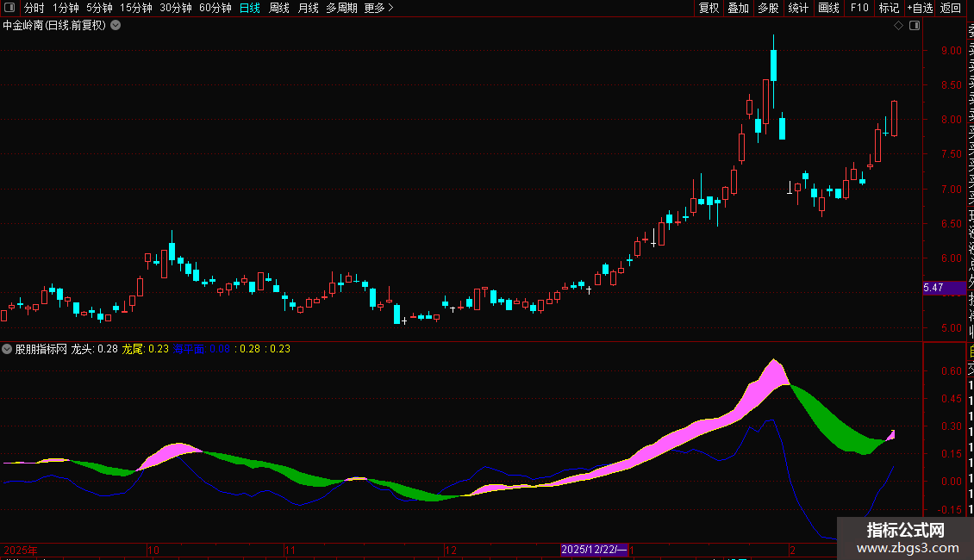Switch to 日线 daily chart
Image resolution: width=974 pixels, height=560 pixels.
click(x=250, y=8)
